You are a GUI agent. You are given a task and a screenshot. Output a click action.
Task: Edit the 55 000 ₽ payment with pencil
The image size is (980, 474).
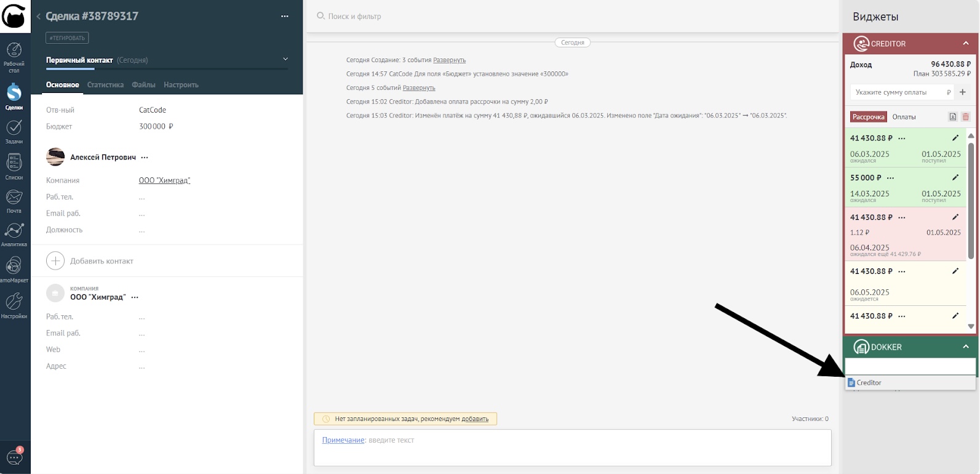pos(955,177)
